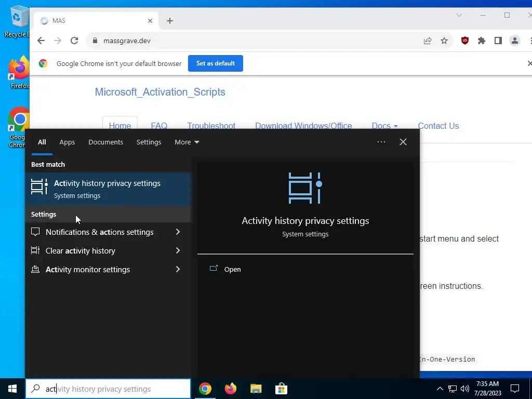
Task: Toggle the Chrome side panel icon
Action: coord(498,41)
